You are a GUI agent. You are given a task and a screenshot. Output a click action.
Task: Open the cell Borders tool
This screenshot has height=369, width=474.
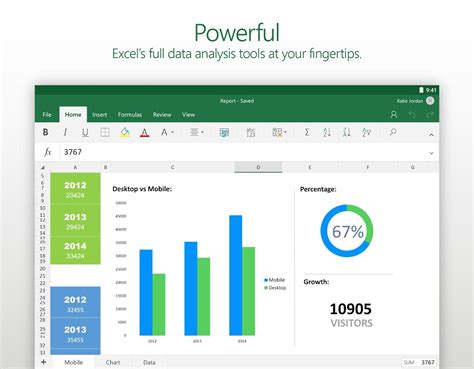point(105,132)
